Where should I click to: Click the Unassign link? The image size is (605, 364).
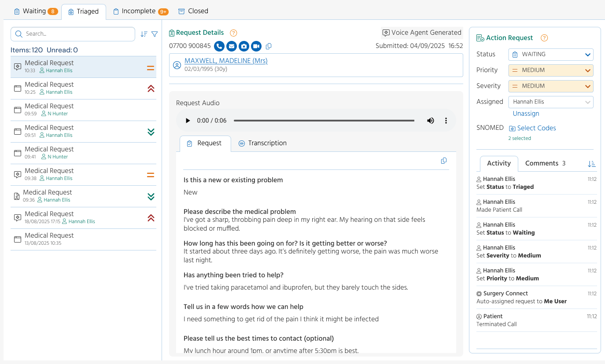pos(526,114)
